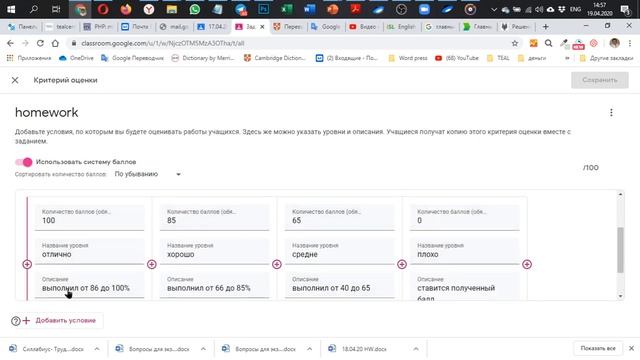Open the Word press bookmarks folder
This screenshot has width=640, height=360.
tap(408, 58)
